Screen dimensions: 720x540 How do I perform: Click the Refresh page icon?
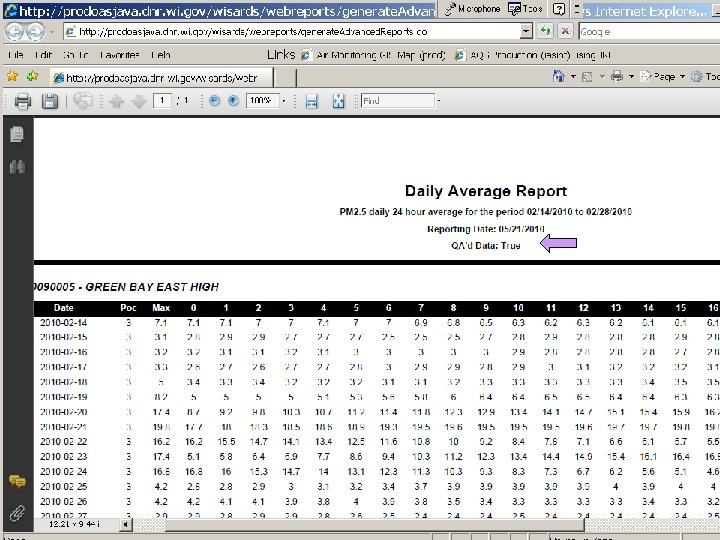click(x=546, y=31)
